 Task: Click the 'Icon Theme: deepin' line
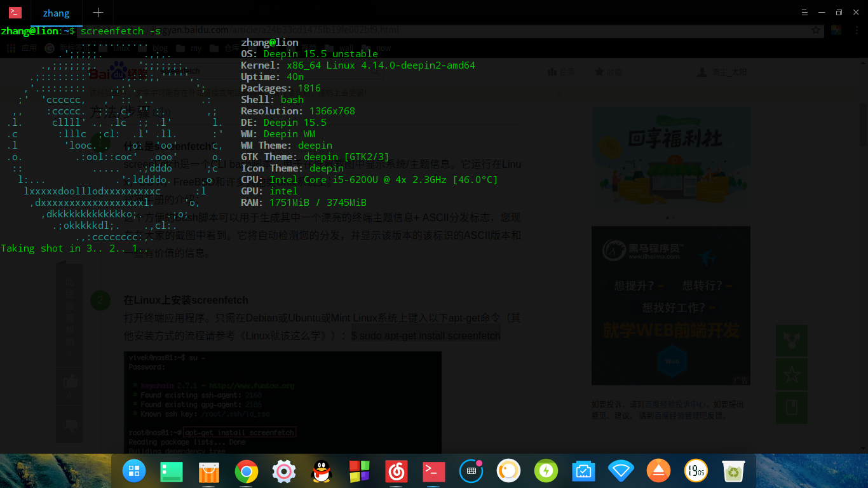292,168
